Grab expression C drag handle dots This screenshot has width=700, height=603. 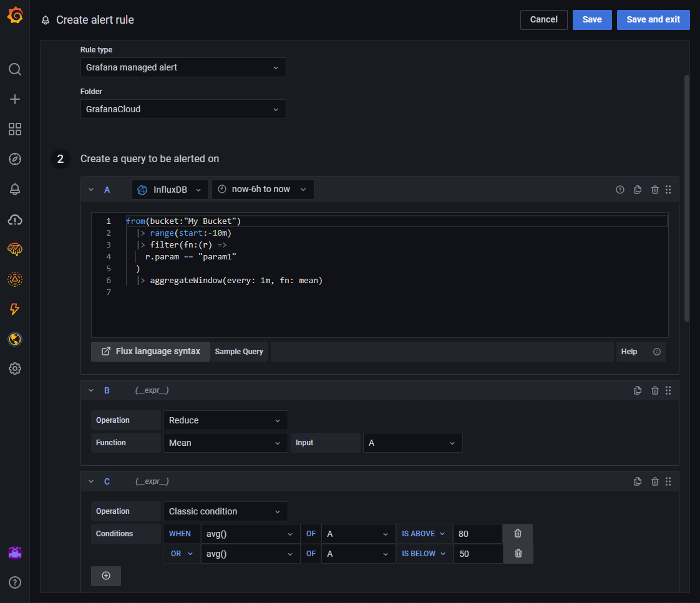[668, 481]
